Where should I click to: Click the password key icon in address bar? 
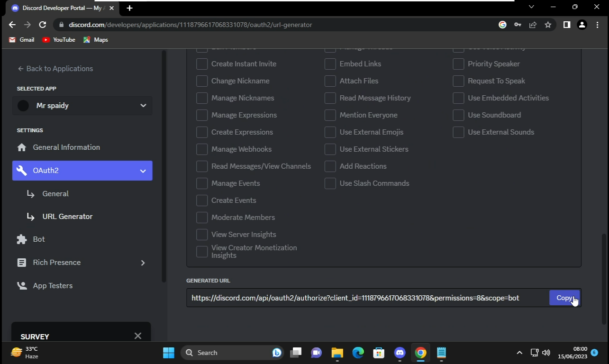pyautogui.click(x=518, y=25)
